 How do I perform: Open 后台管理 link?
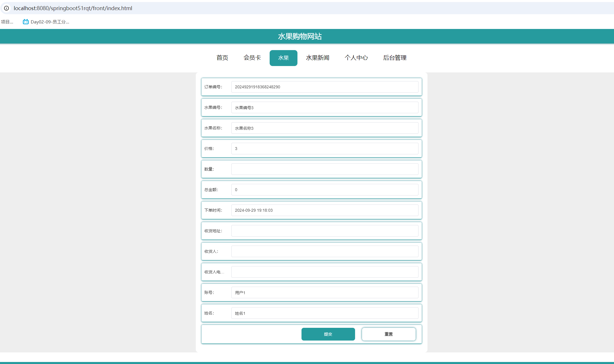click(x=394, y=58)
